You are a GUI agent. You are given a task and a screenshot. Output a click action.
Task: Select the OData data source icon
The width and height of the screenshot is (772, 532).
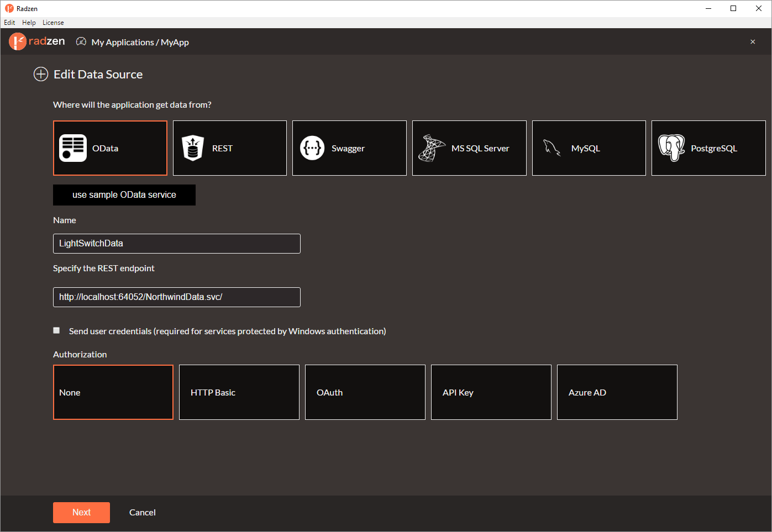(x=73, y=148)
